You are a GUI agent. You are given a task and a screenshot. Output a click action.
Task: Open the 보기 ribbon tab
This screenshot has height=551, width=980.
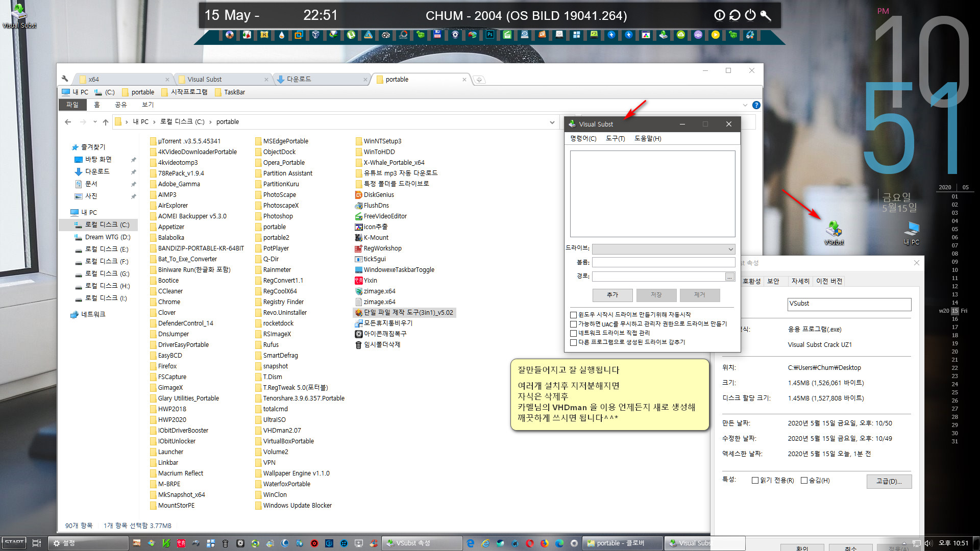pyautogui.click(x=148, y=105)
